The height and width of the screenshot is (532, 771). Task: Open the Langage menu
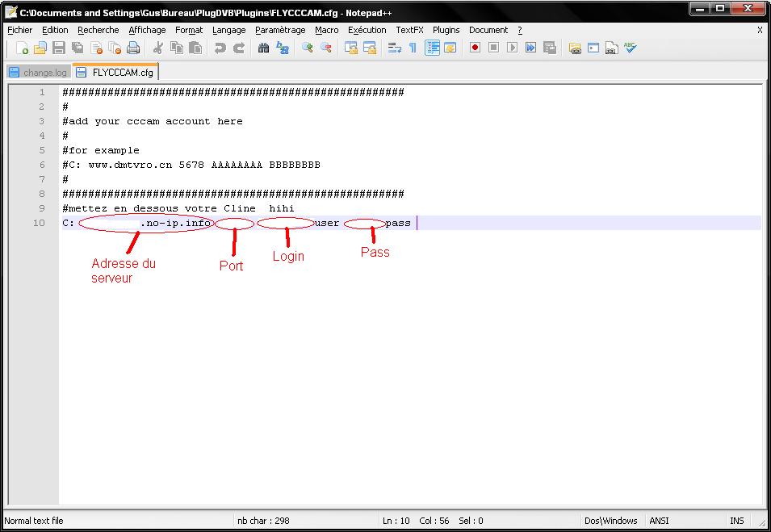(x=228, y=30)
